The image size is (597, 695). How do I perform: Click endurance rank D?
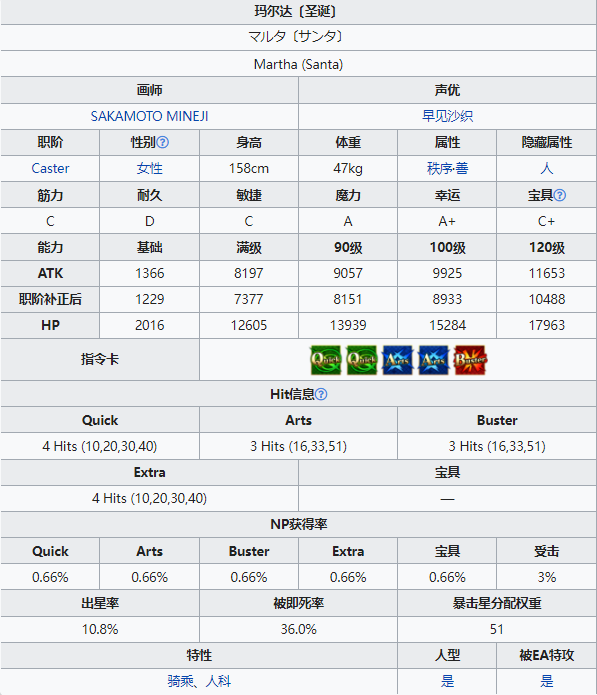(x=149, y=221)
